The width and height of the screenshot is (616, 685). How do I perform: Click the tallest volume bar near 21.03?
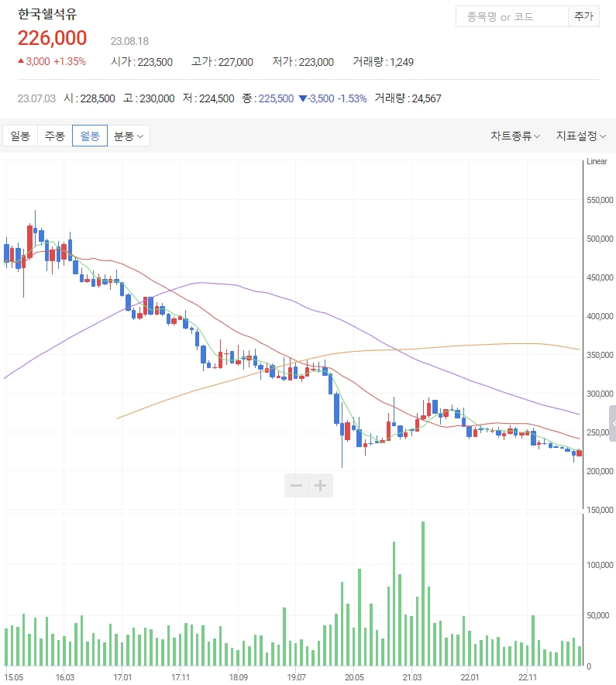[423, 594]
